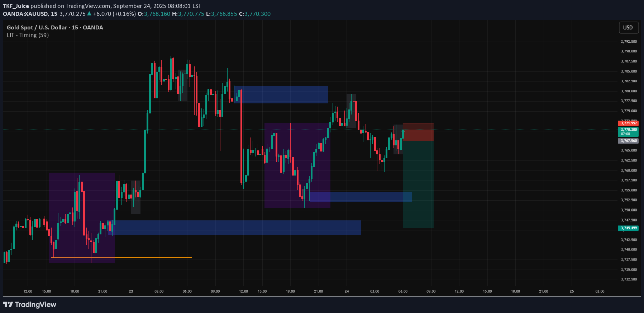Click the green 3,745.499 target price label

[x=628, y=228]
